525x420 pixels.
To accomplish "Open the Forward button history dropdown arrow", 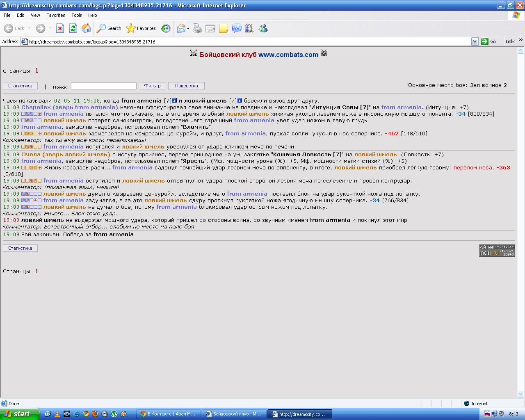I will [50, 28].
